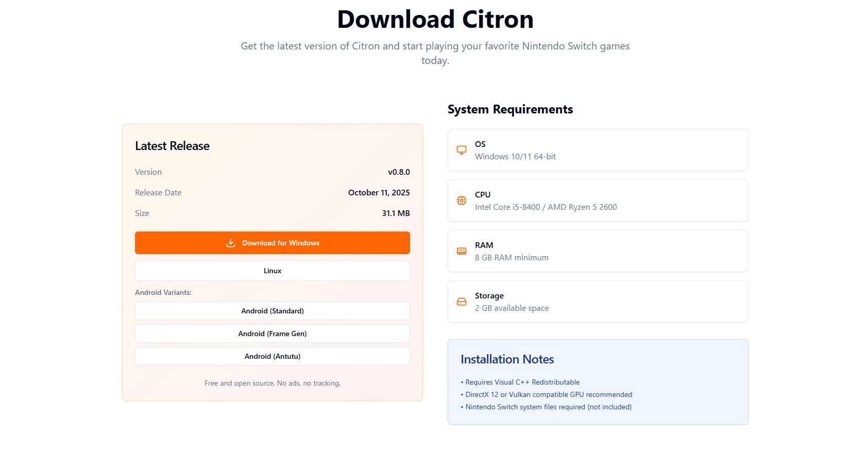The image size is (868, 449).
Task: Click the Requires Visual C++ Redistributable note
Action: pyautogui.click(x=522, y=382)
